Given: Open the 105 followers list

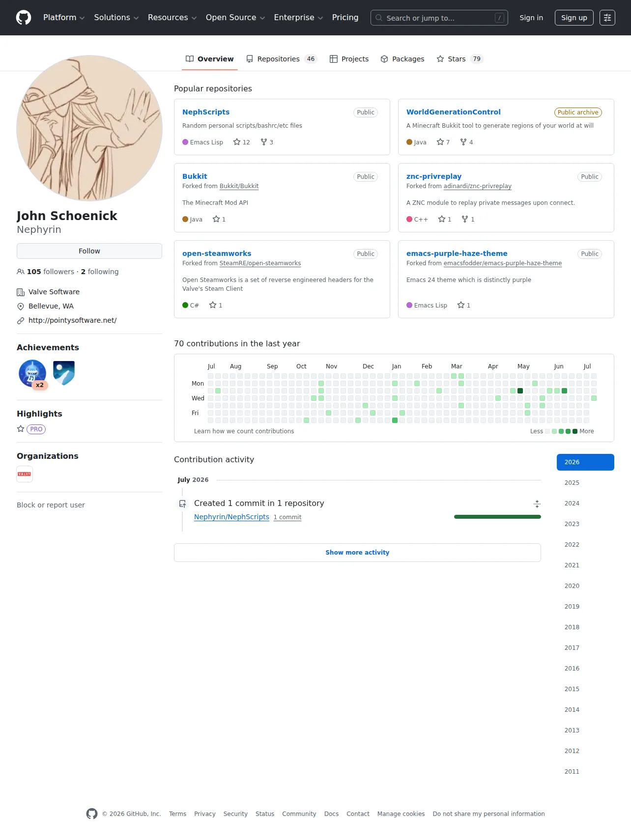Looking at the screenshot, I should point(46,272).
